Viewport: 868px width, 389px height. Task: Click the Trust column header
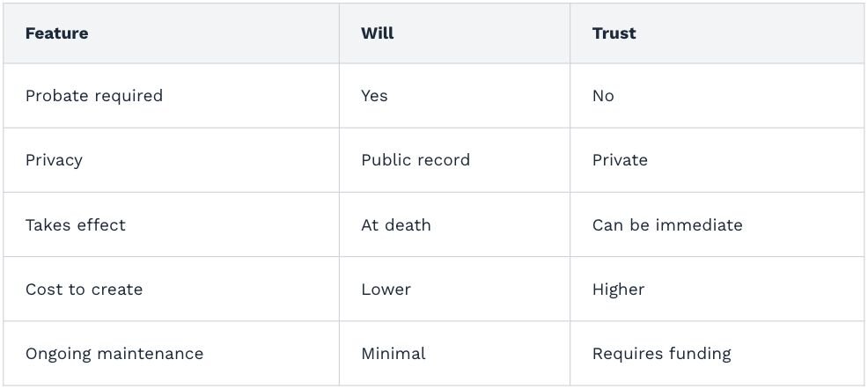click(614, 33)
